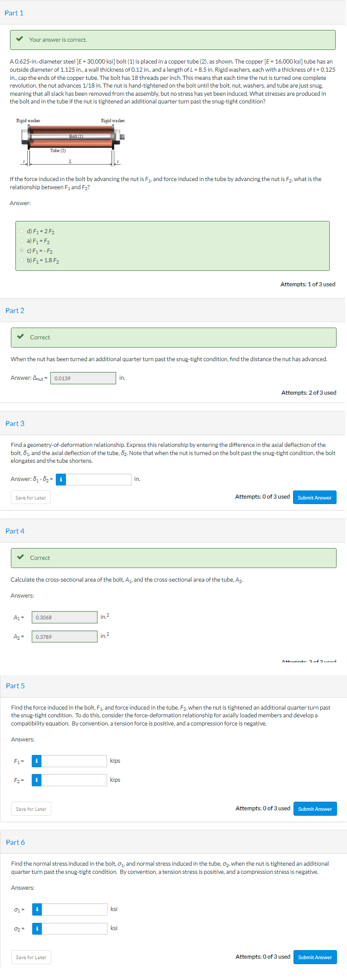Click the info icon beside σ2 field
Image resolution: width=347 pixels, height=980 pixels.
click(36, 928)
